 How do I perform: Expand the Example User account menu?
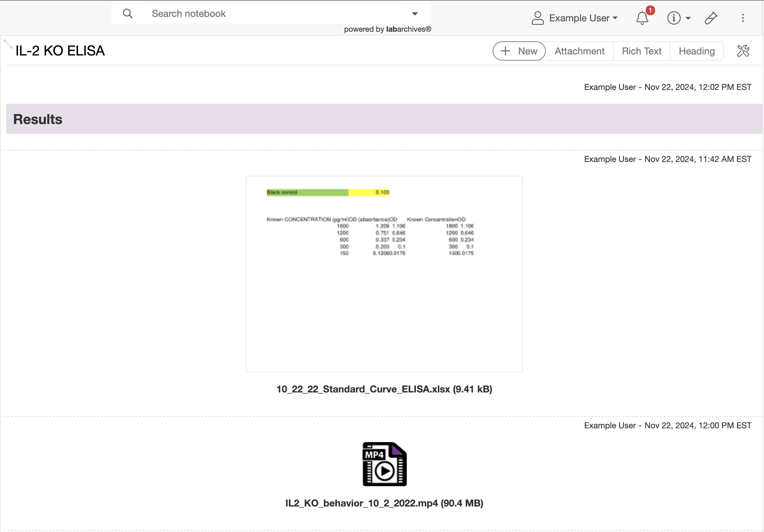point(583,18)
